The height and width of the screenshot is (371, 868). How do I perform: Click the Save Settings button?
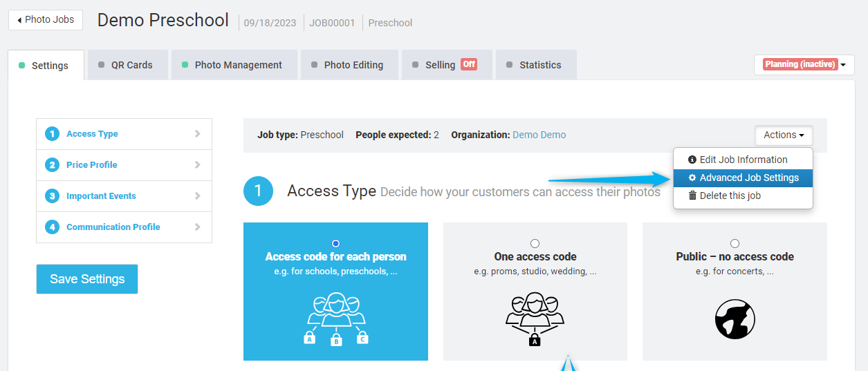(87, 279)
